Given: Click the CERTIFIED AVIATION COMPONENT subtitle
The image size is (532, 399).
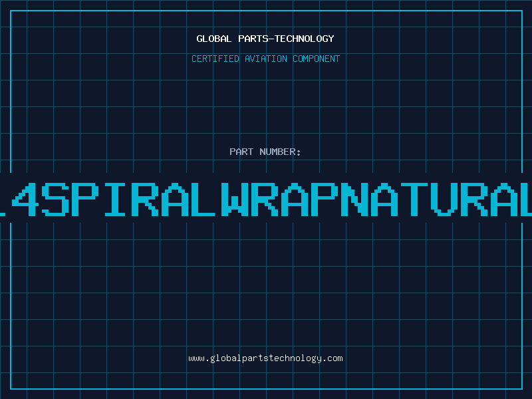Looking at the screenshot, I should [265, 59].
